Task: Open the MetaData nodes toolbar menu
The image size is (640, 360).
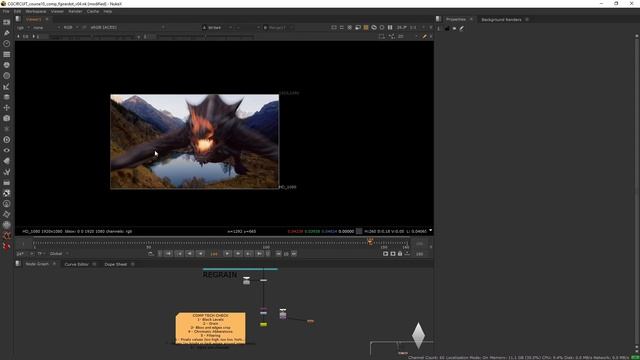Action: point(7,161)
